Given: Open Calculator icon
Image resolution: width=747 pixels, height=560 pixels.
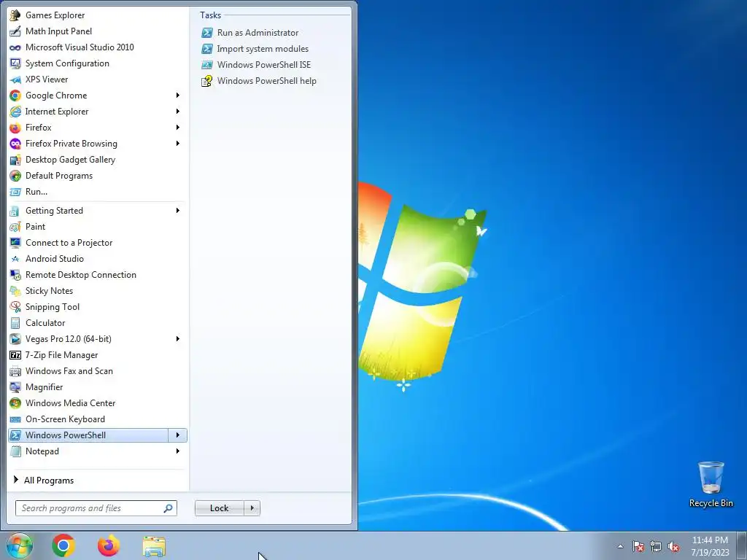Looking at the screenshot, I should point(15,323).
